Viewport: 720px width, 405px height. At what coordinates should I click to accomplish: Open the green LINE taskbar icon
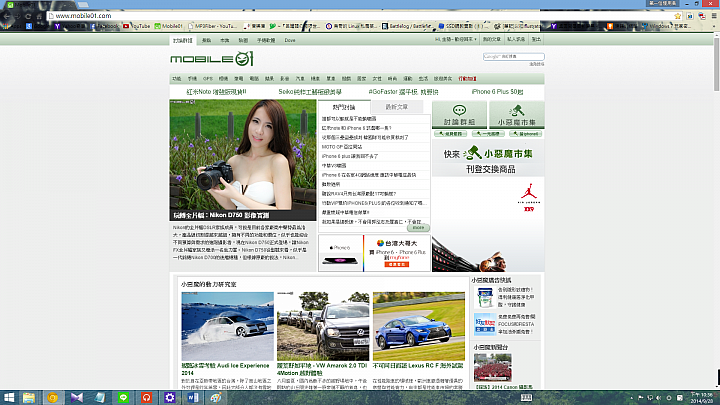pyautogui.click(x=123, y=398)
